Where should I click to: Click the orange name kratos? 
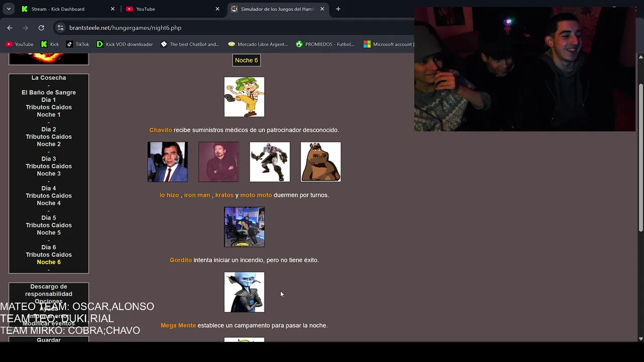tap(224, 195)
